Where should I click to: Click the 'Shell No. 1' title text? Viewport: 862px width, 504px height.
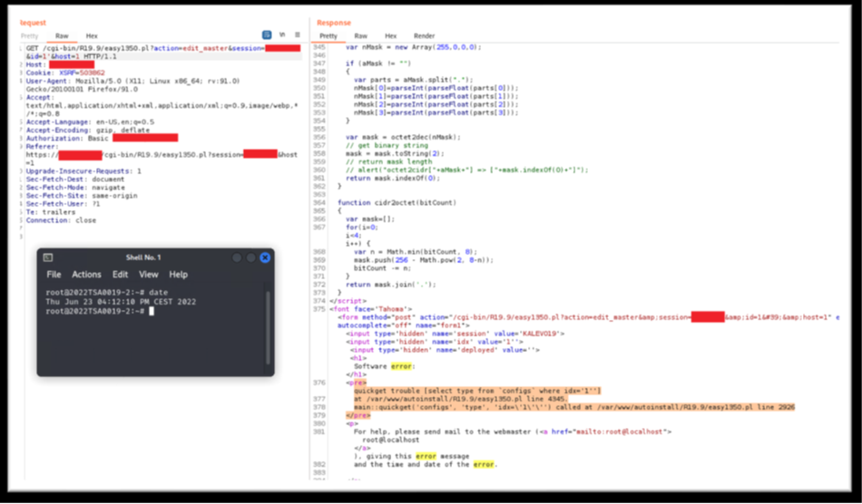coord(143,257)
